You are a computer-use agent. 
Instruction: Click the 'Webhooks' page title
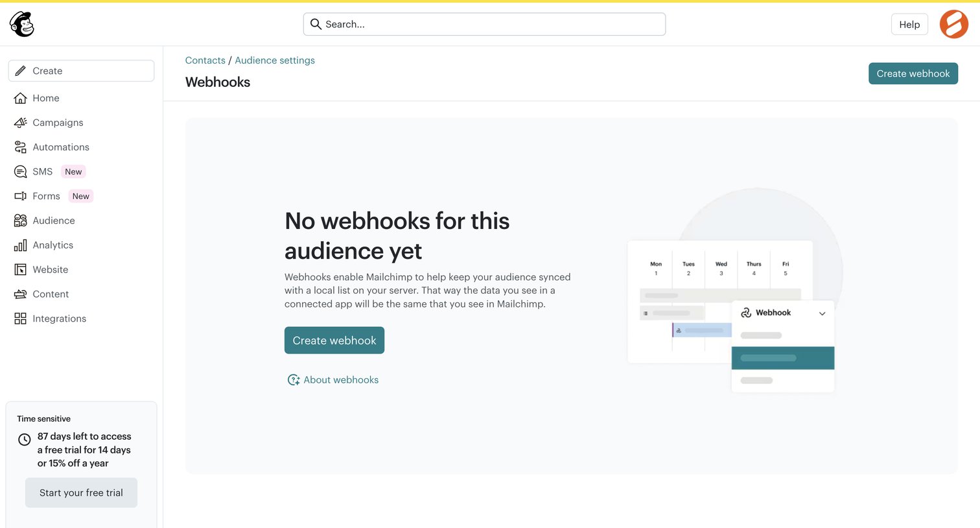tap(218, 82)
